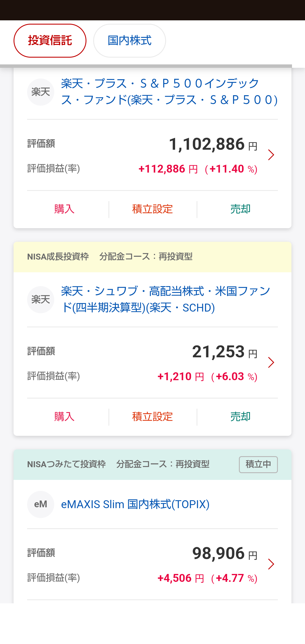Tap 購入 for the S&P500 fund
The width and height of the screenshot is (305, 644).
64,209
